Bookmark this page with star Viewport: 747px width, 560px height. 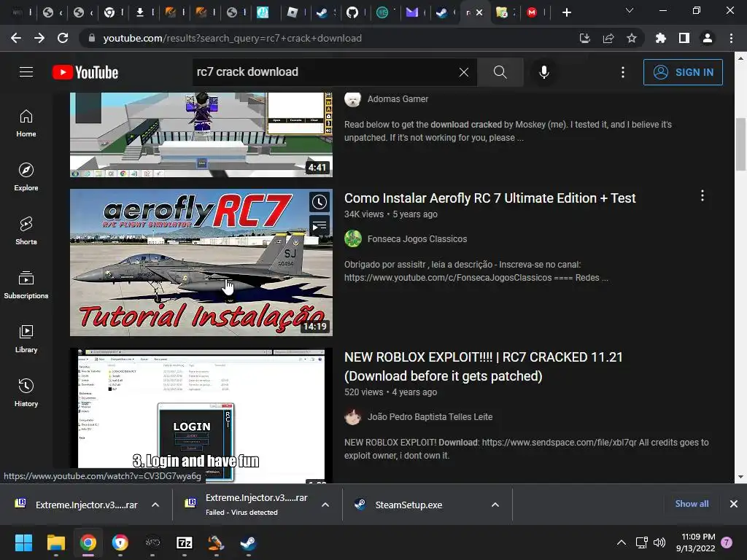(631, 38)
